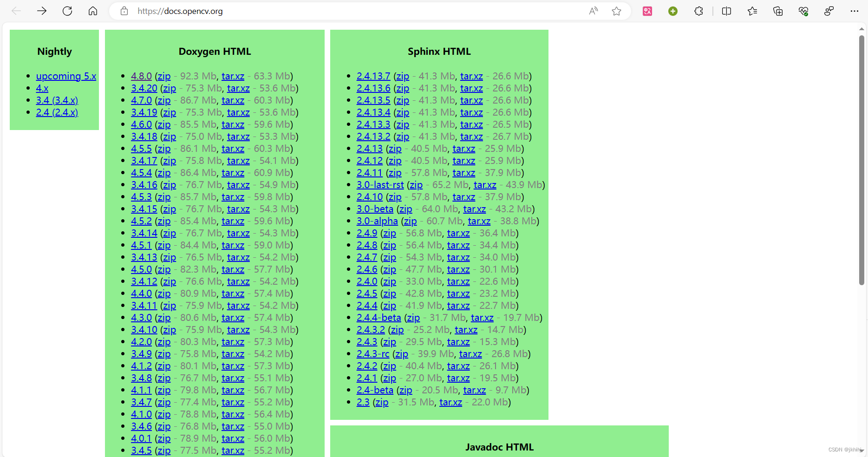868x457 pixels.
Task: Click the green add extension icon
Action: (x=672, y=11)
